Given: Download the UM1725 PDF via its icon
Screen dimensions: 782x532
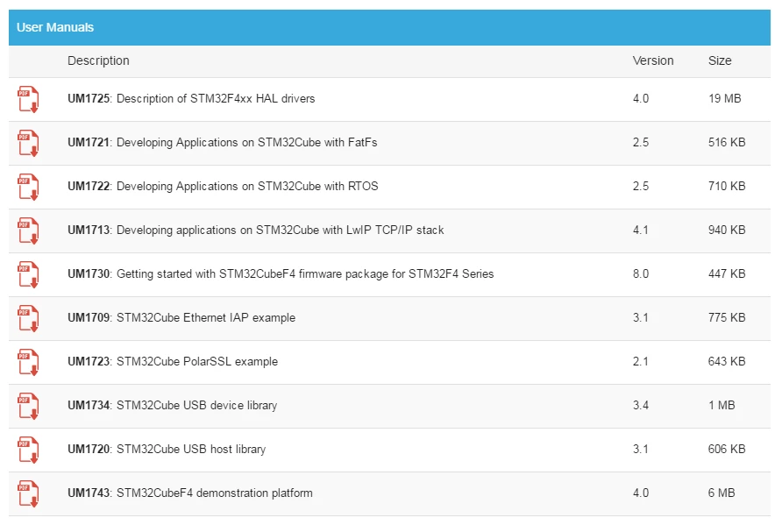Looking at the screenshot, I should coord(28,99).
